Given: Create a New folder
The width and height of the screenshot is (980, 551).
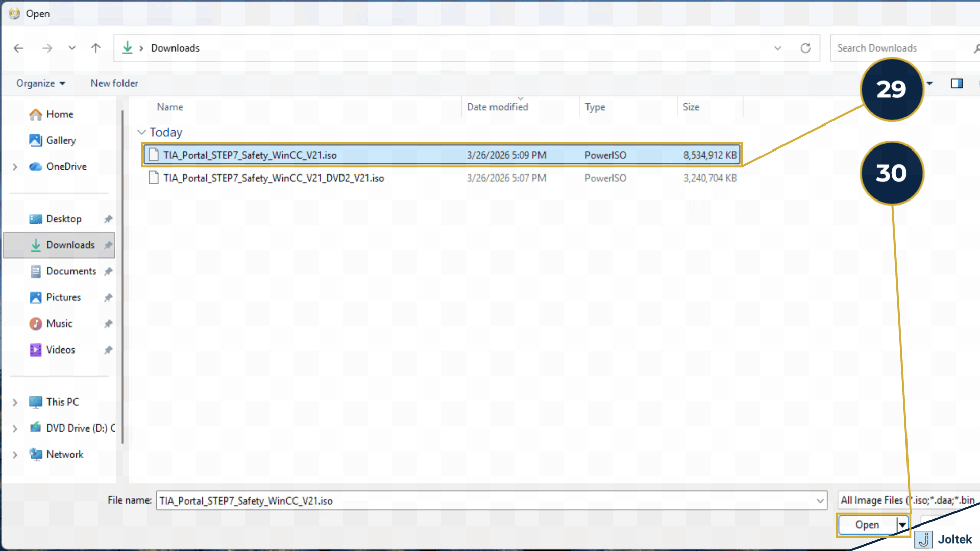Looking at the screenshot, I should coord(114,83).
